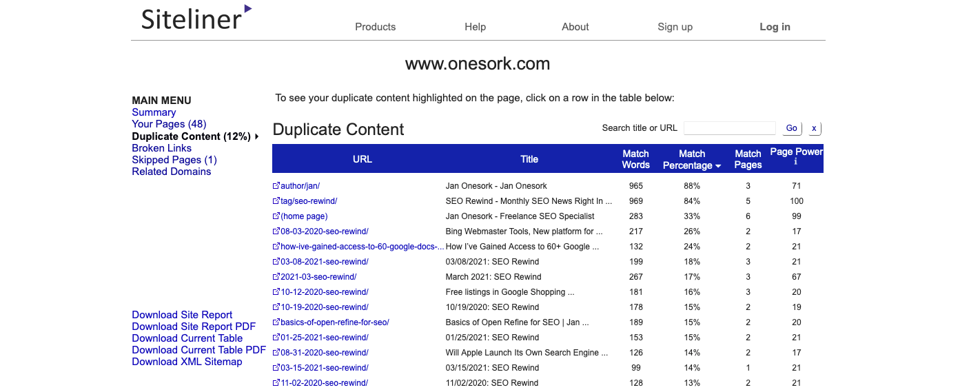
Task: Click the Page Power info icon
Action: pyautogui.click(x=796, y=162)
